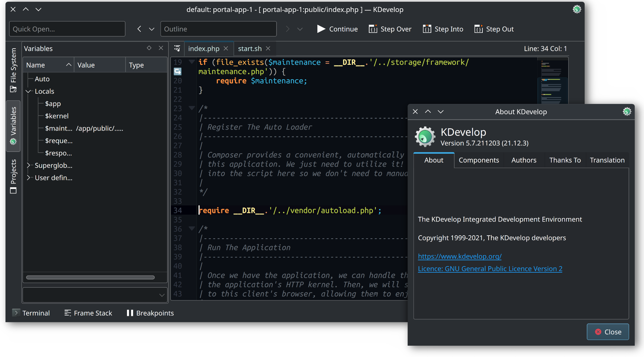Screen dimensions: 644x357
Task: Click the Type column header
Action: (x=147, y=65)
